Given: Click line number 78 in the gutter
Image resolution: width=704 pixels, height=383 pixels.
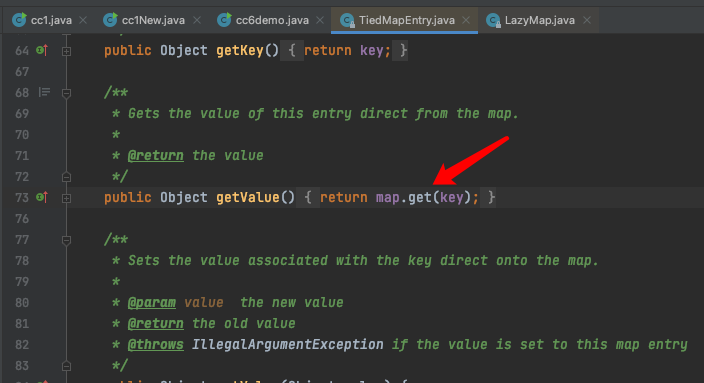Looking at the screenshot, I should pos(22,261).
